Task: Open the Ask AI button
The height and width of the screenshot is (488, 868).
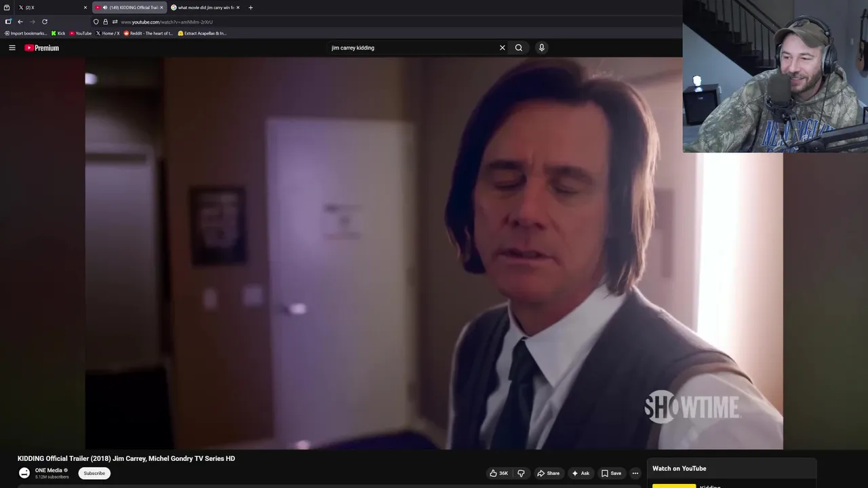Action: [x=580, y=473]
